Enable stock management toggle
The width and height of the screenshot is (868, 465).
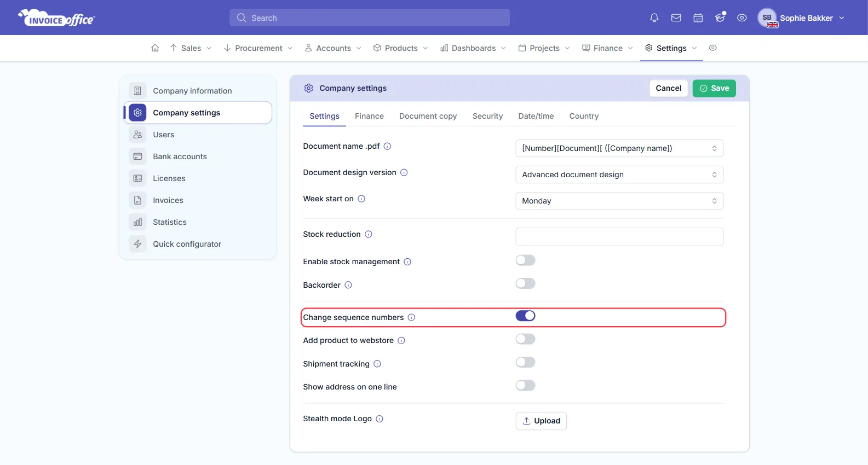(525, 260)
